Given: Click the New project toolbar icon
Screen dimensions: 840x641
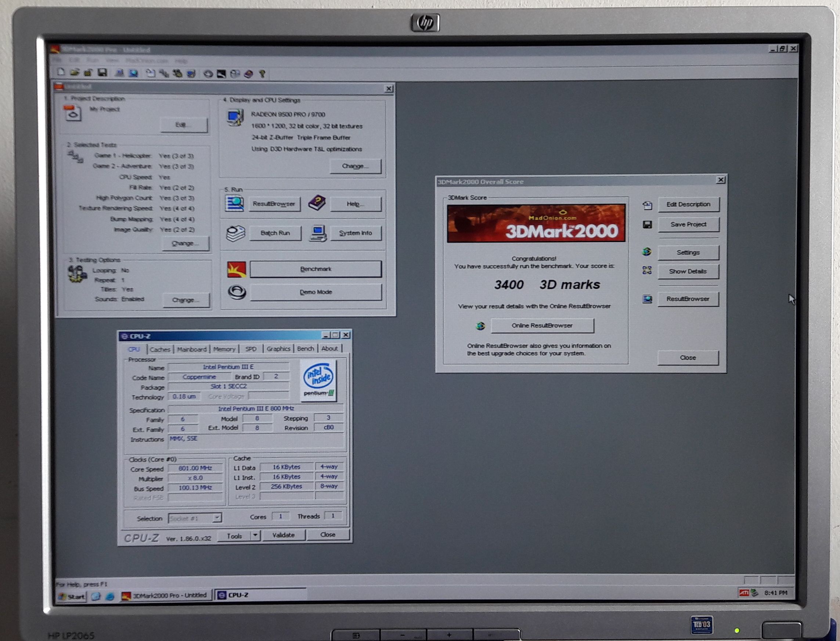Looking at the screenshot, I should pos(61,72).
